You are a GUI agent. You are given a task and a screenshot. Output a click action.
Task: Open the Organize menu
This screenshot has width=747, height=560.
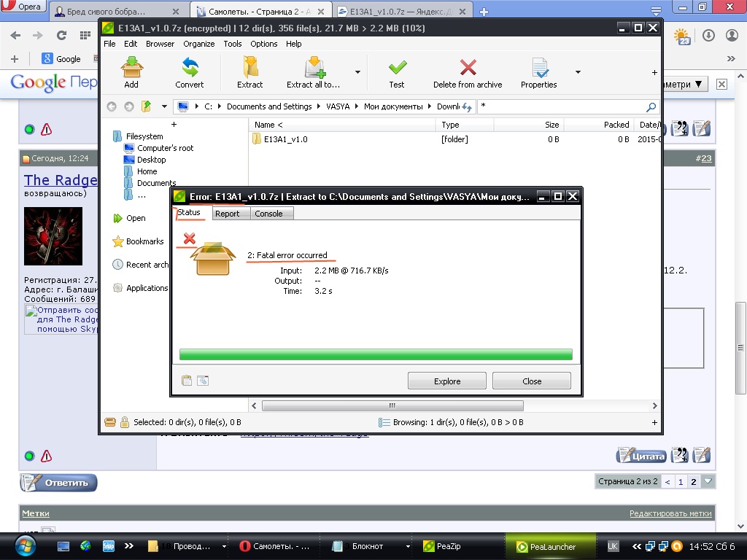(198, 44)
